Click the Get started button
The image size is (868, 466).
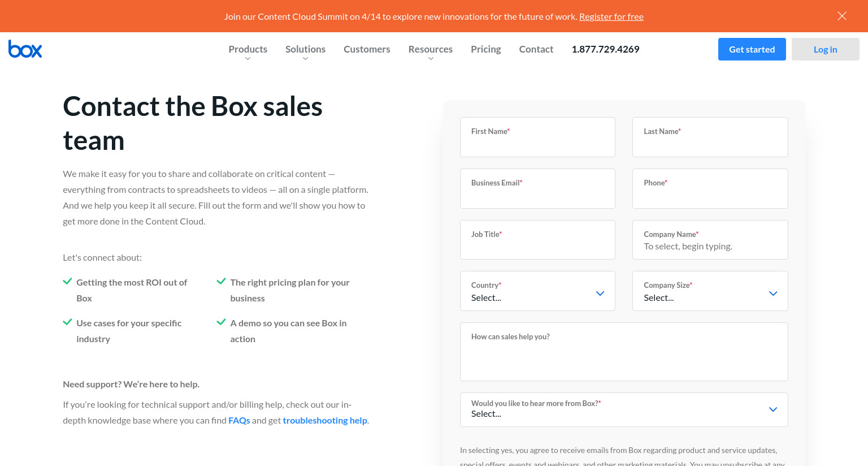(752, 49)
